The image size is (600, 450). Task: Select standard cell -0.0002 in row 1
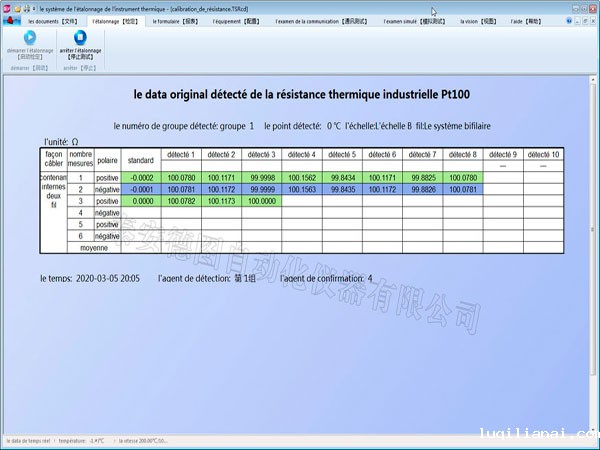[x=141, y=178]
